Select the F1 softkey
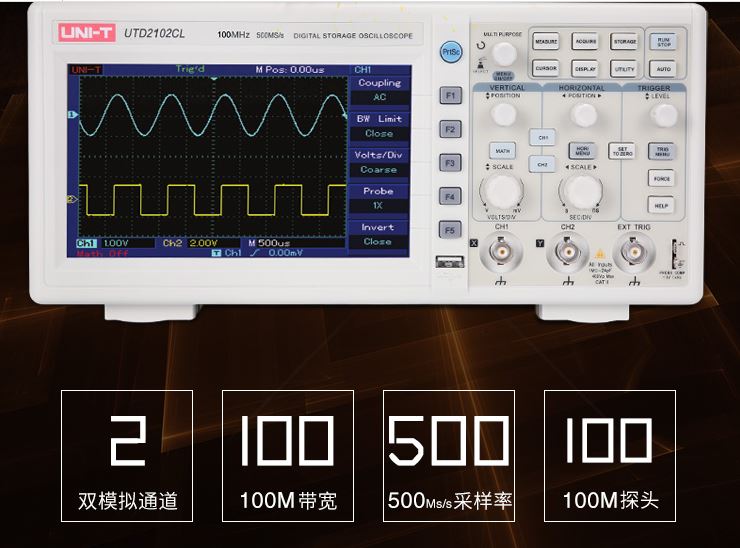This screenshot has width=740, height=548. pyautogui.click(x=451, y=96)
